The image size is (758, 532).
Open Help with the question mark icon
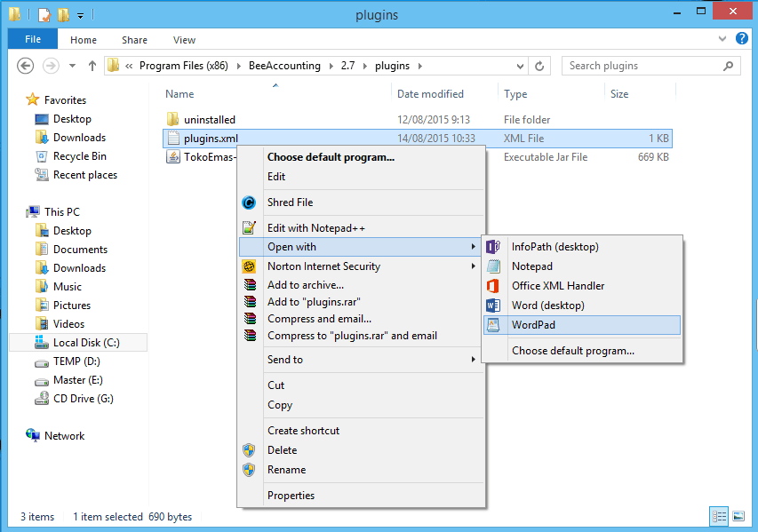[742, 38]
